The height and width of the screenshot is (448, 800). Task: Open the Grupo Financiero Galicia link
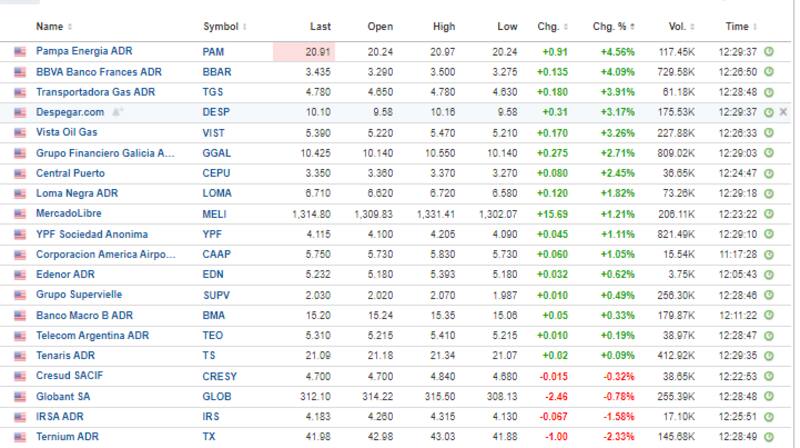point(105,153)
